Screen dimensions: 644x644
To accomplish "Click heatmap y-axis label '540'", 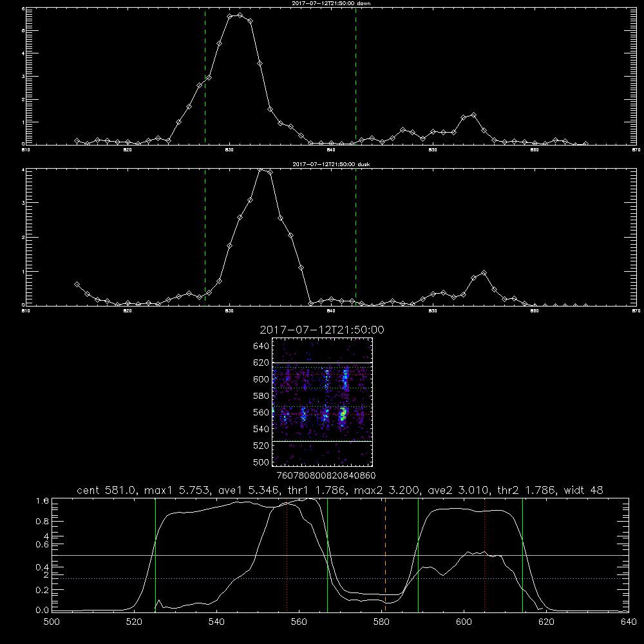I will pos(261,429).
